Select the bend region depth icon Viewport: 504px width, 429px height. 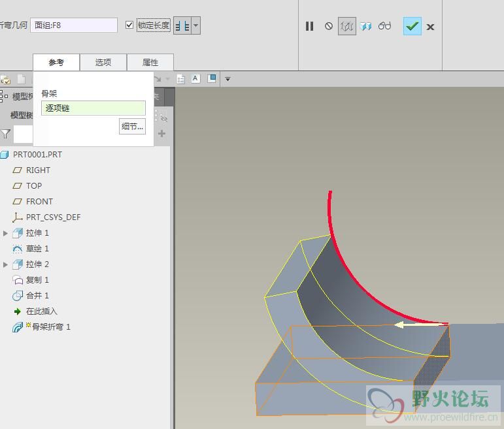[182, 25]
